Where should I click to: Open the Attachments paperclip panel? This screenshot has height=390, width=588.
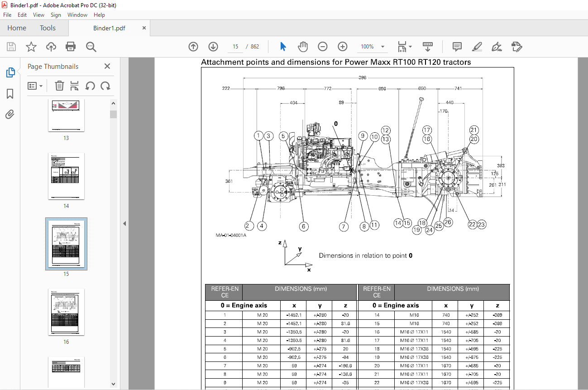point(10,114)
